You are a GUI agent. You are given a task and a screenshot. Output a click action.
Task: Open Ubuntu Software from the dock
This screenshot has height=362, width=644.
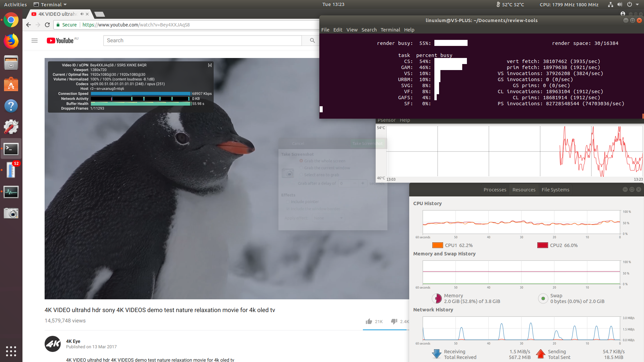[x=11, y=84]
